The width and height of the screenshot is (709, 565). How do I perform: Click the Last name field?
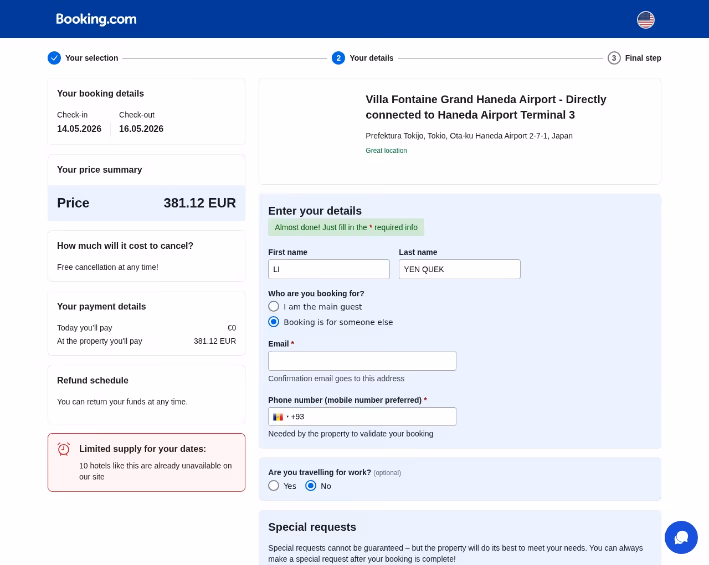tap(459, 269)
